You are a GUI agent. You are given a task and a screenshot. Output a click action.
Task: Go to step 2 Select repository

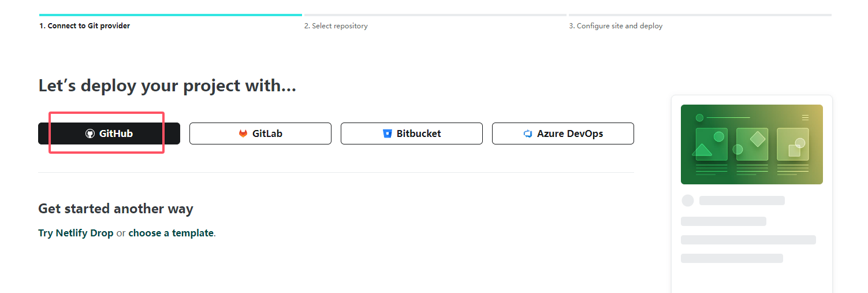click(336, 26)
